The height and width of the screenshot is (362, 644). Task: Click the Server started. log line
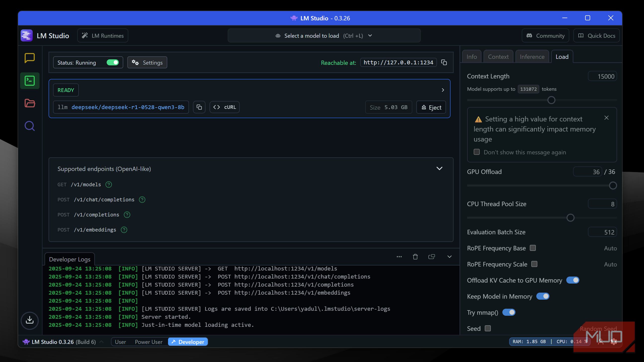point(166,317)
